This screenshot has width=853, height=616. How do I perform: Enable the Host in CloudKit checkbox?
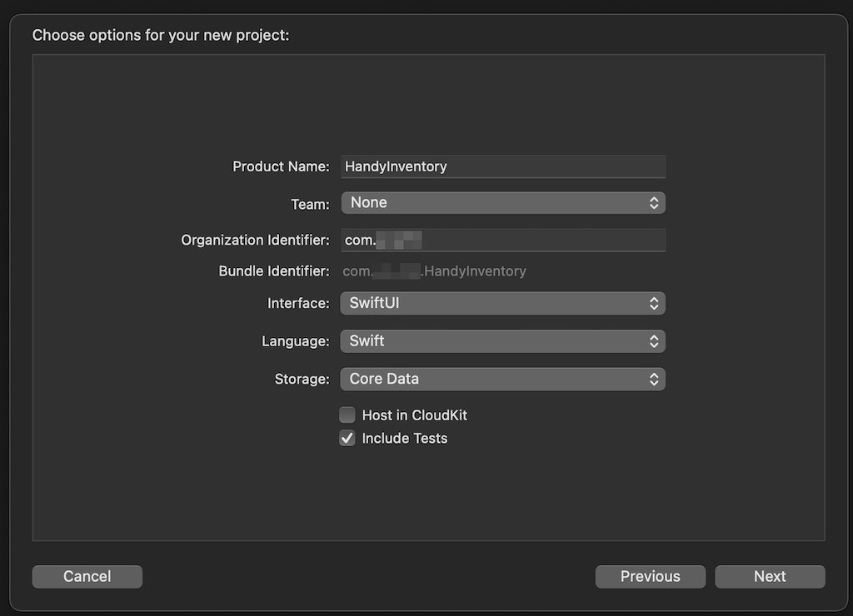point(347,415)
